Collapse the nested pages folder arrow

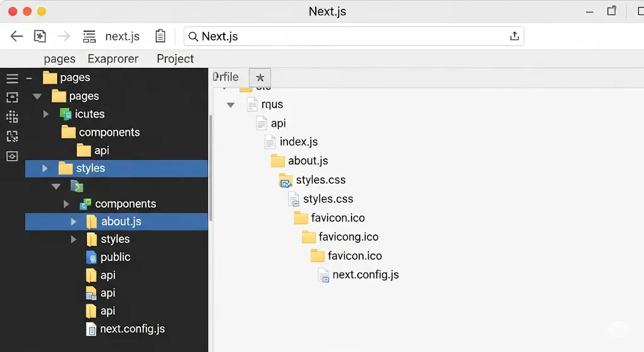coord(37,96)
